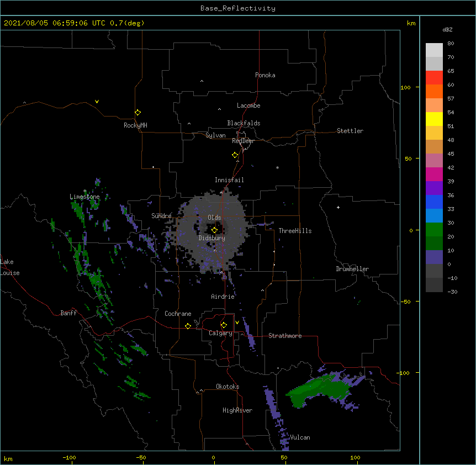Click the Okotoks town label
The width and height of the screenshot is (476, 465).
coord(228,387)
